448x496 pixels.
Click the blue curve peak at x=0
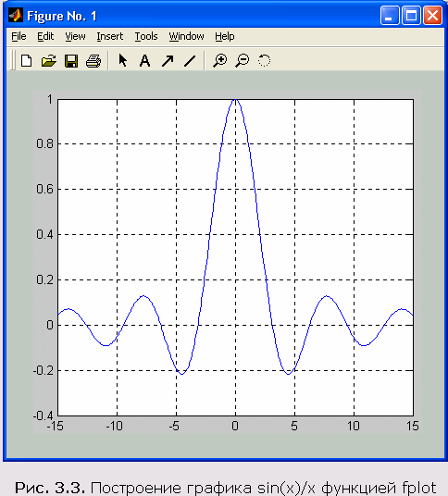pos(235,100)
